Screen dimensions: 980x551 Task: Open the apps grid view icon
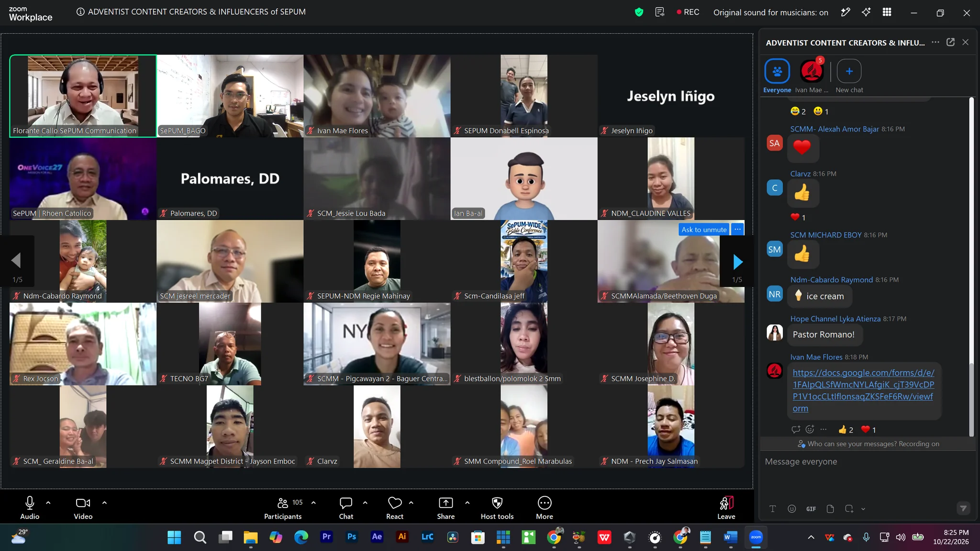887,12
